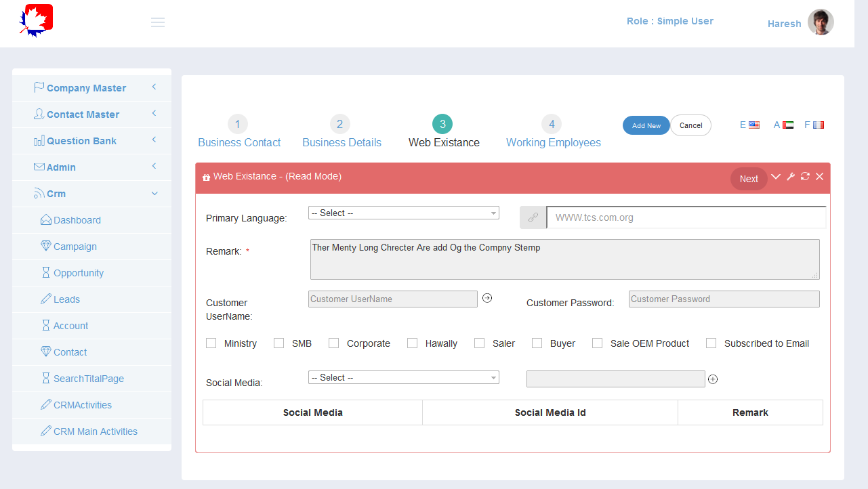Click the Add New button
The image size is (868, 489).
(x=646, y=125)
